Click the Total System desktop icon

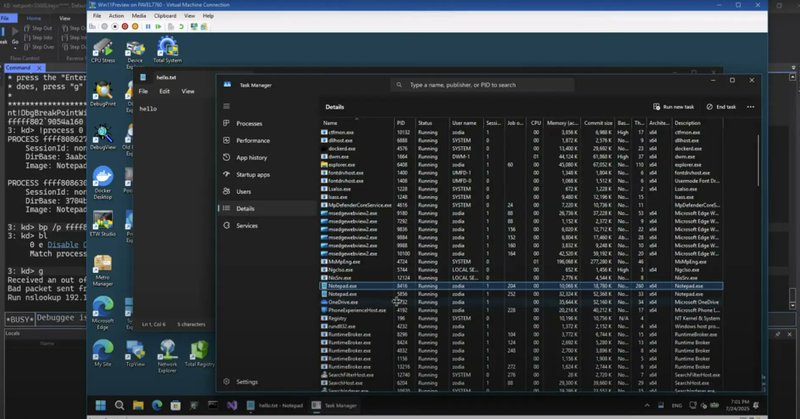(167, 50)
